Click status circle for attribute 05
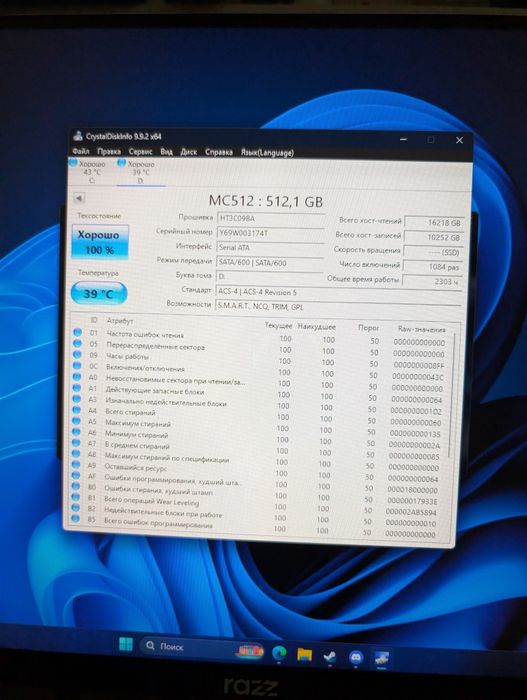Viewport: 527px width, 700px height. coord(77,343)
